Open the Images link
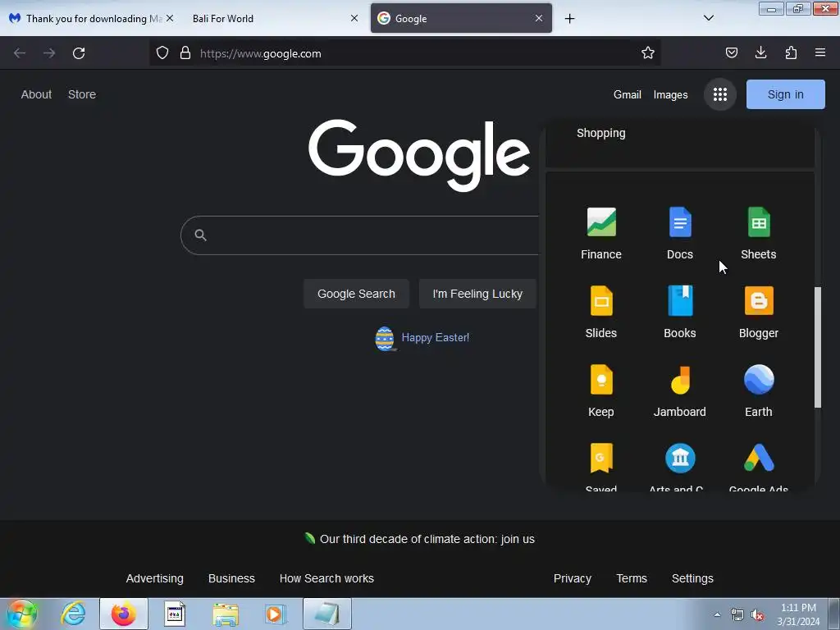Image resolution: width=840 pixels, height=630 pixels. click(x=670, y=95)
